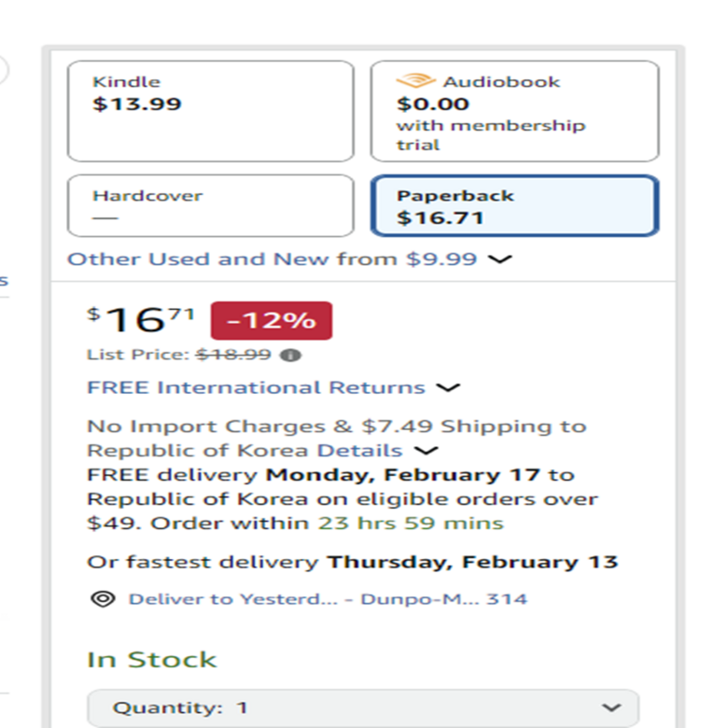Screen dimensions: 728x728
Task: Open Other Used and New from $9.99 link
Action: tap(272, 259)
